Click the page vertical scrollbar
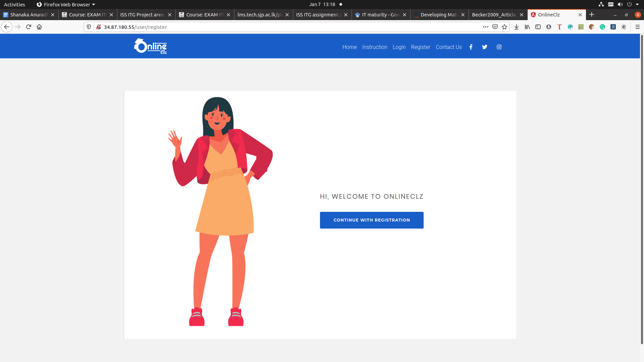Viewport: 644px width, 362px height. click(x=642, y=188)
